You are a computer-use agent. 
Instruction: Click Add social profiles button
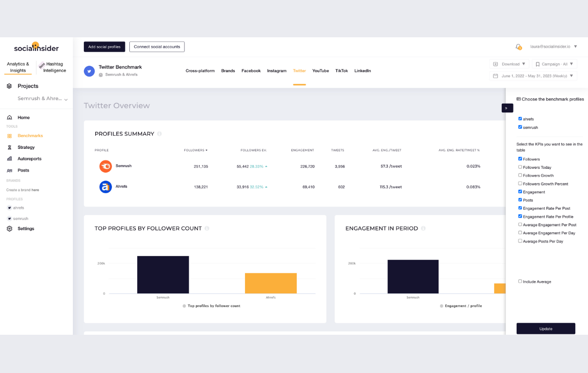[x=105, y=47]
